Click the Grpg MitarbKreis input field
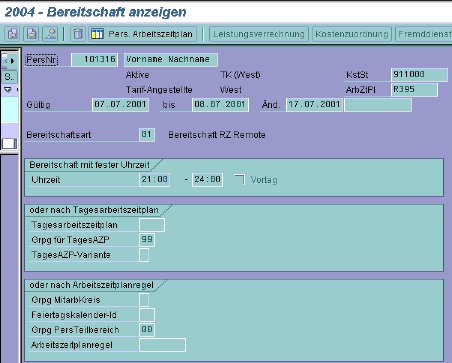Image resolution: width=452 pixels, height=363 pixels. (x=144, y=300)
